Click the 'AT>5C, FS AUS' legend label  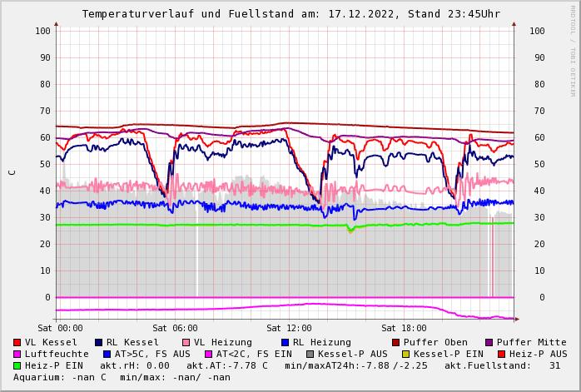[x=152, y=354]
